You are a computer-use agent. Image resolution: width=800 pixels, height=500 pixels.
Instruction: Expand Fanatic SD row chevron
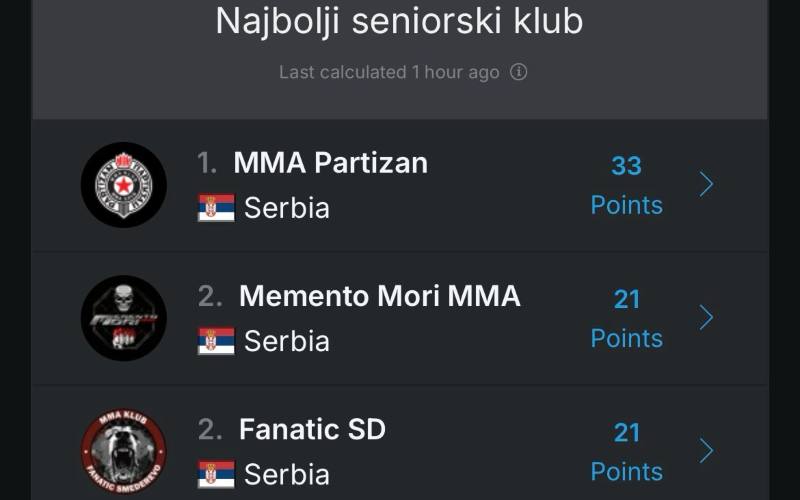(x=706, y=451)
